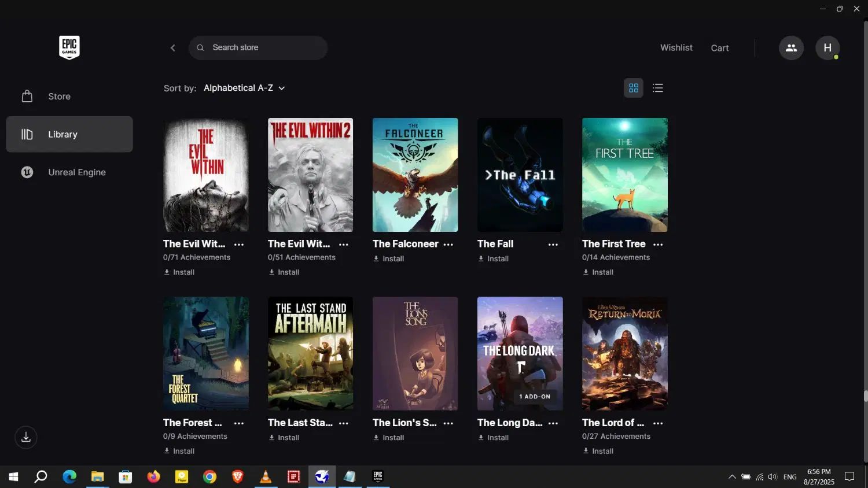View 0/71 Achievements text
The width and height of the screenshot is (868, 488).
click(197, 257)
